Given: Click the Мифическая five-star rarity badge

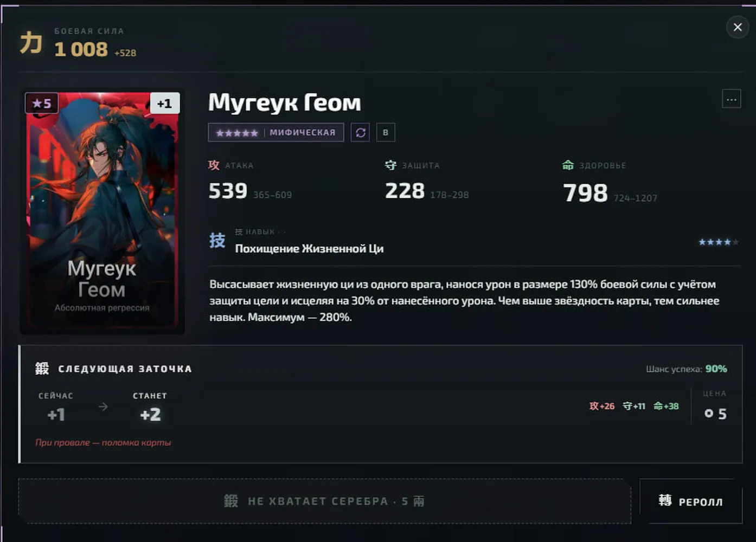Looking at the screenshot, I should (x=276, y=132).
